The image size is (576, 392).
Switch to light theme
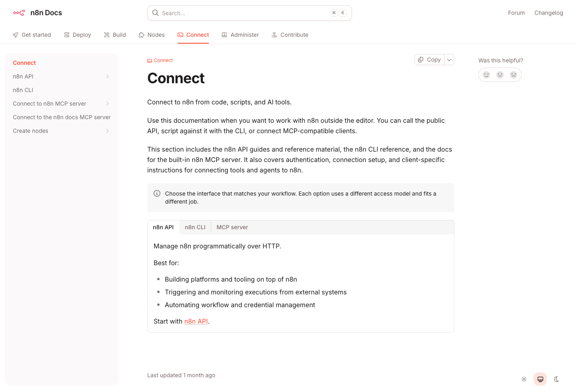coord(524,379)
